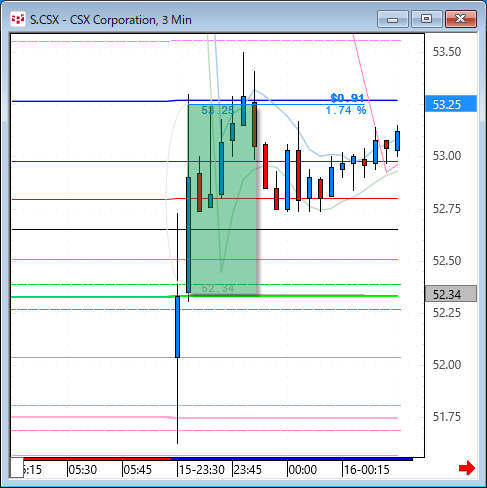Click the gray 52.34 price marker on scale
Image resolution: width=487 pixels, height=488 pixels.
point(451,294)
